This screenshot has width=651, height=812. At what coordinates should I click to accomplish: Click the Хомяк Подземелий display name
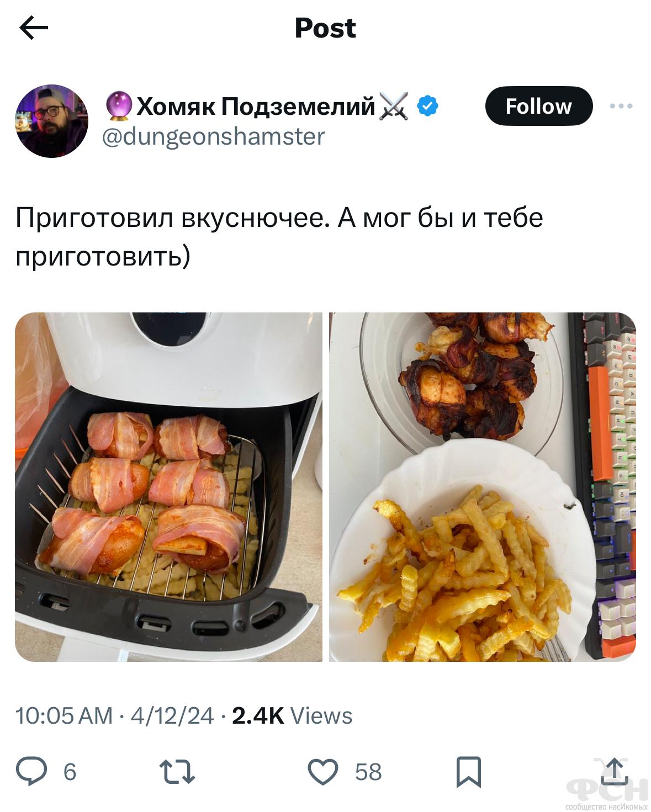(x=256, y=106)
